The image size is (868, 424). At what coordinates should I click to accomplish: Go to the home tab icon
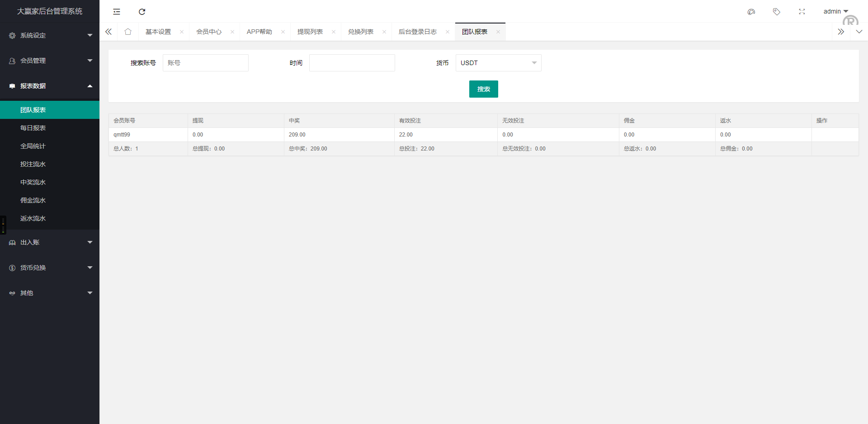point(128,32)
